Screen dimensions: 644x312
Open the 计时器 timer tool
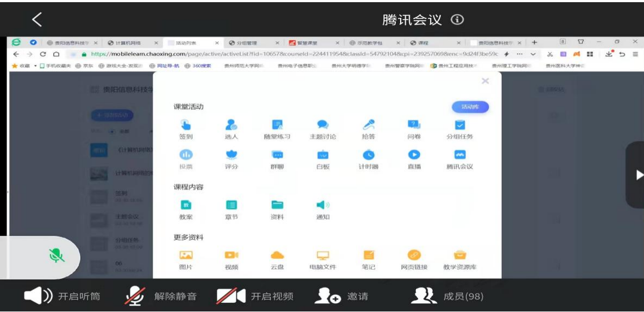click(x=369, y=155)
